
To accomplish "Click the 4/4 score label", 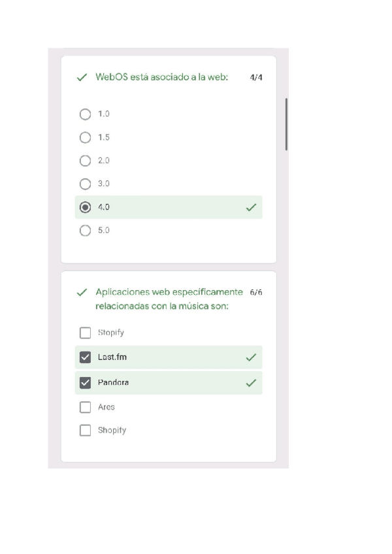I will click(256, 77).
